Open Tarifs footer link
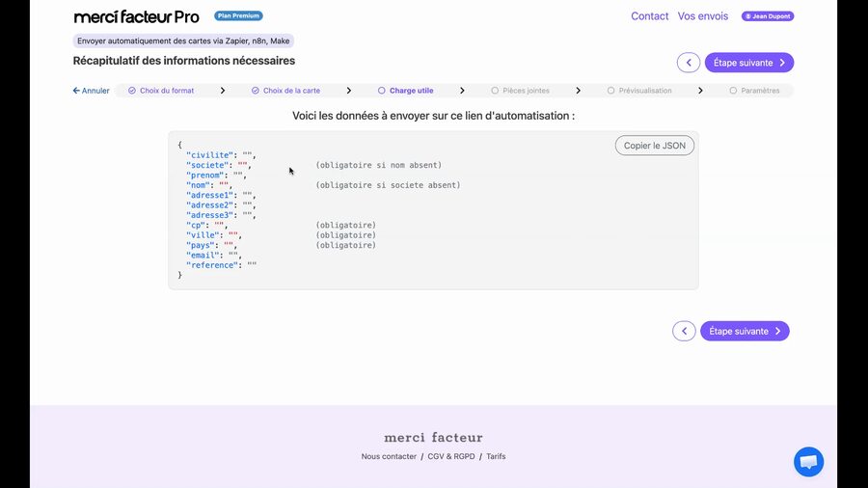Viewport: 868px width, 488px height. tap(496, 456)
